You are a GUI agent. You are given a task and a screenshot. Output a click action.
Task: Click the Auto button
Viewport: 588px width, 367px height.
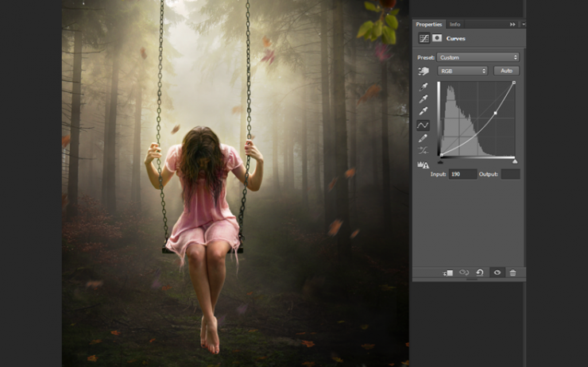pyautogui.click(x=506, y=71)
